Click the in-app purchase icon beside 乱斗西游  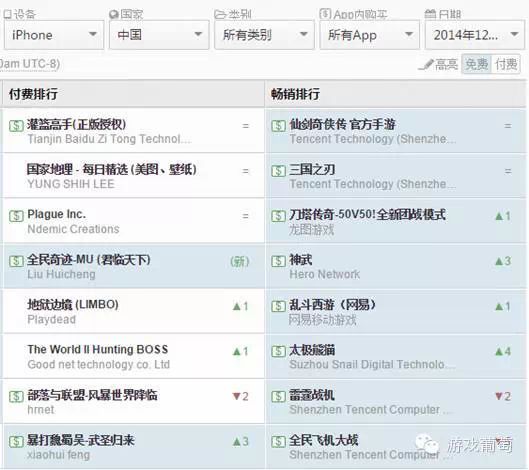click(x=278, y=306)
